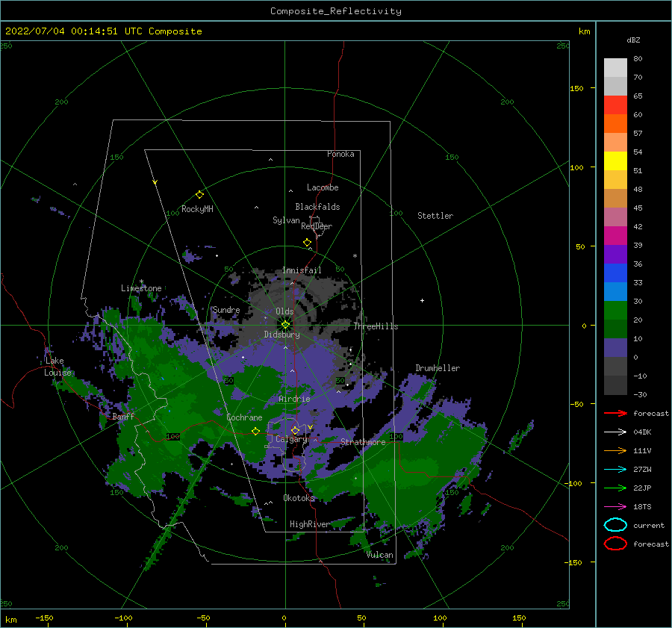Viewport: 672px width, 628px height.
Task: Click the yellow diamond marker below Cochrane
Action: coord(255,432)
